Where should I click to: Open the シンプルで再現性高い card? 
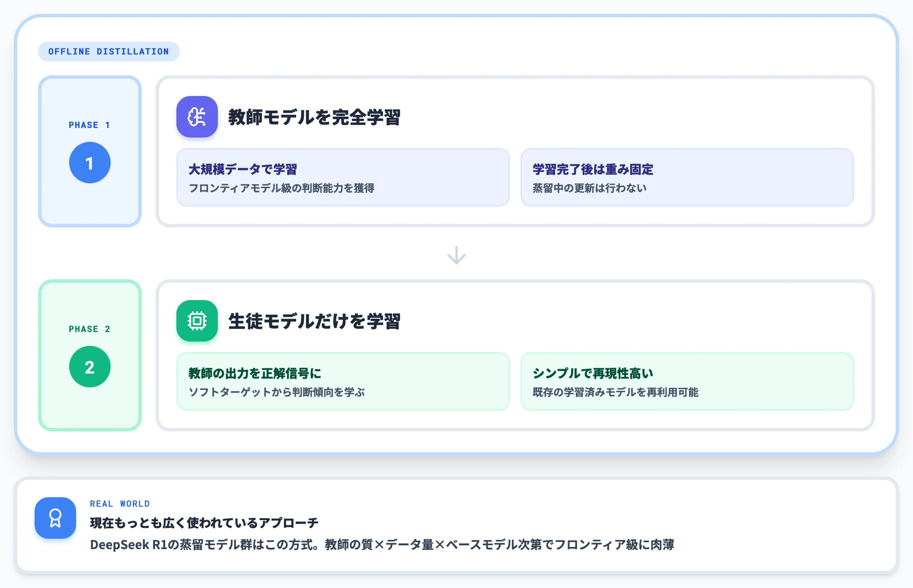(687, 381)
